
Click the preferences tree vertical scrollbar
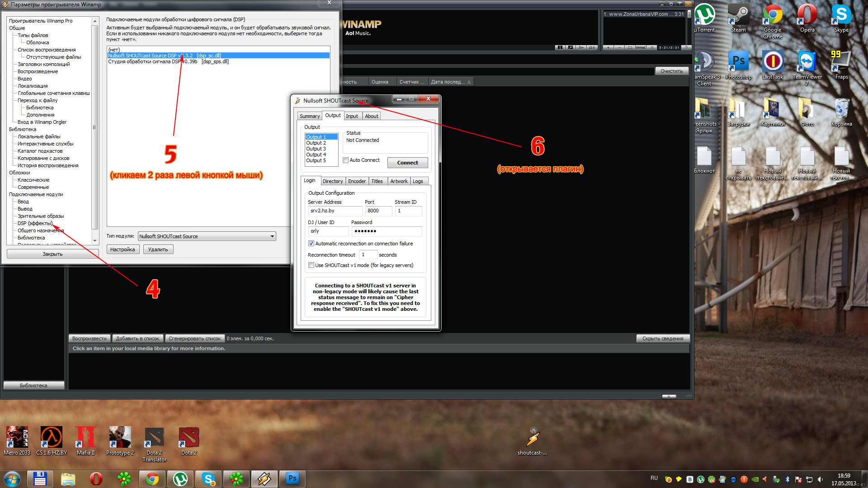point(94,127)
